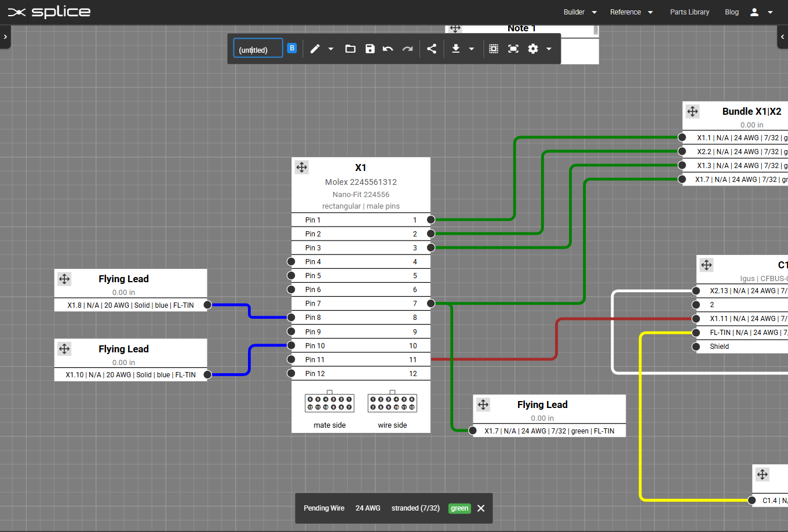This screenshot has width=788, height=532.
Task: Click the Pin 4 left connection node
Action: [291, 262]
